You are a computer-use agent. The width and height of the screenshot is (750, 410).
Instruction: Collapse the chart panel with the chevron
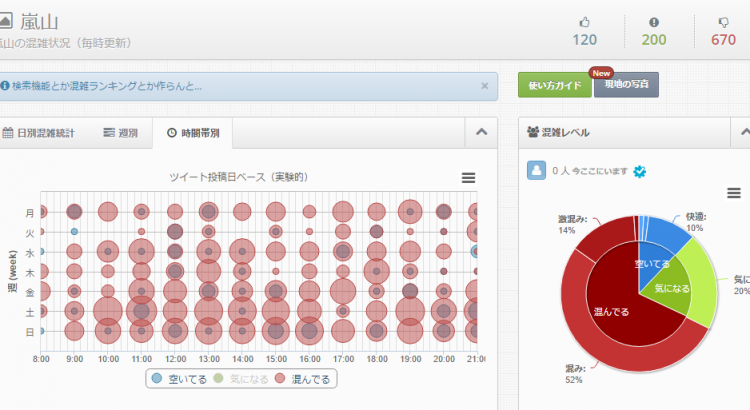(x=481, y=132)
